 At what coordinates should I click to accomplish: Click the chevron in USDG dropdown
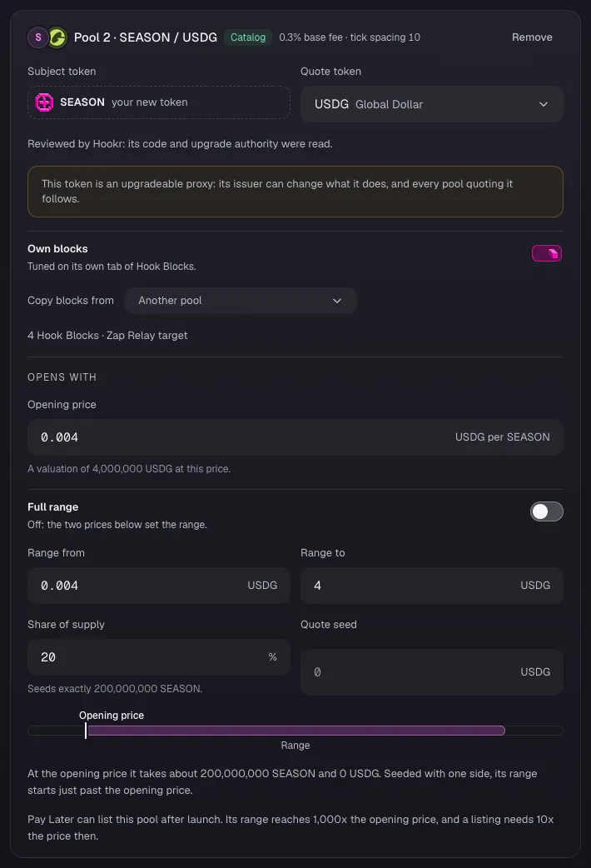click(x=544, y=104)
